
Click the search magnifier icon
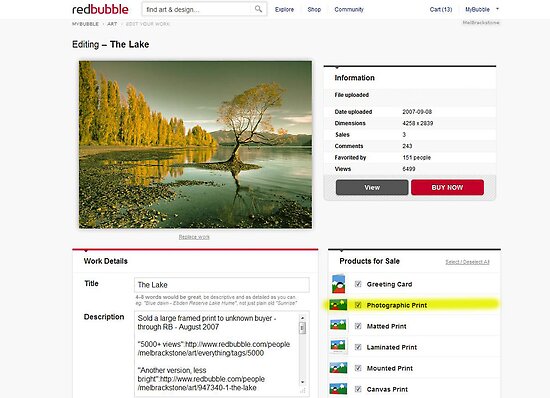click(258, 9)
